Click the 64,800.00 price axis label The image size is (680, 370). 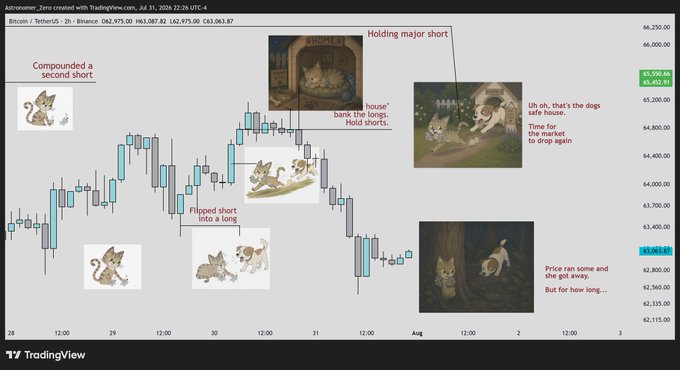656,128
